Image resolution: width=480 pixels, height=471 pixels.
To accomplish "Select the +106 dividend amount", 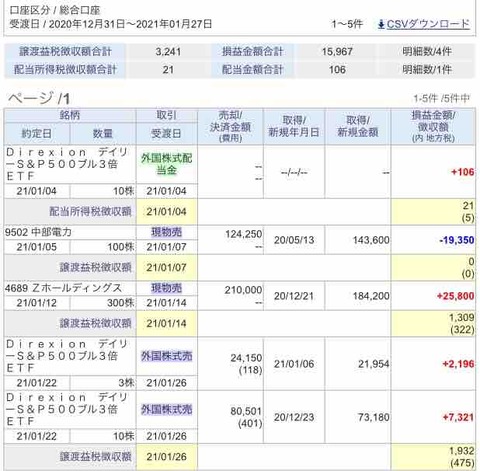I will pyautogui.click(x=462, y=172).
